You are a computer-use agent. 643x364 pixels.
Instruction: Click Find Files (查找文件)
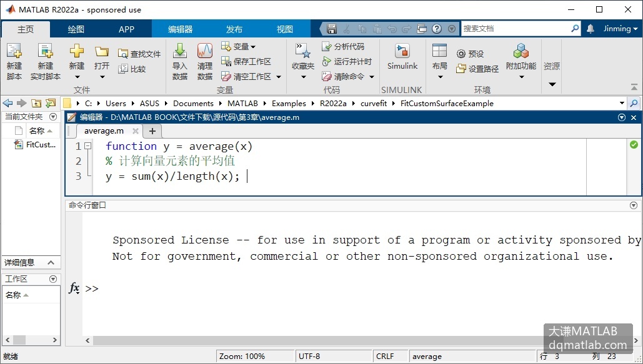[x=139, y=54]
